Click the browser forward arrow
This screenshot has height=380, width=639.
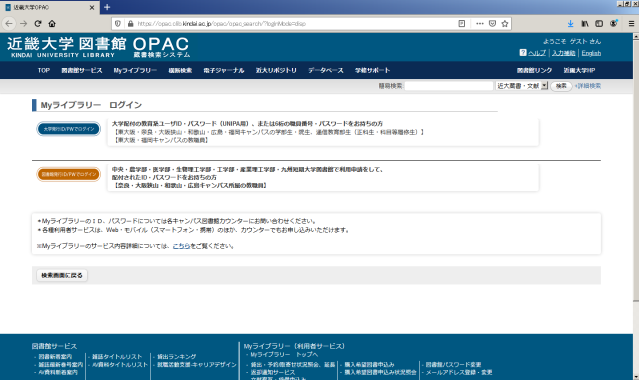(x=24, y=24)
